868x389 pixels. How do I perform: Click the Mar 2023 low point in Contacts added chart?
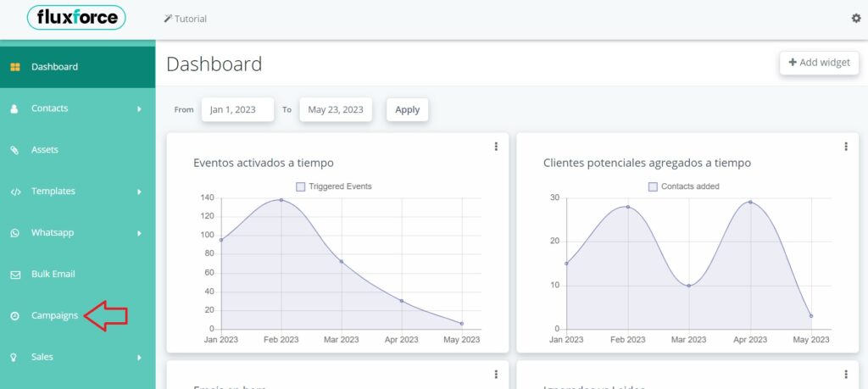[x=688, y=286]
